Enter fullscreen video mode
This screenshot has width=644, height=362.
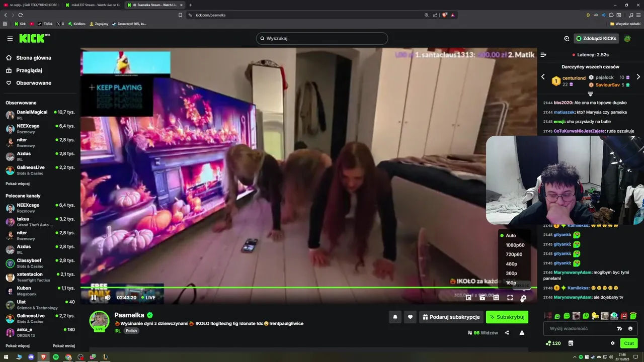coord(510,298)
